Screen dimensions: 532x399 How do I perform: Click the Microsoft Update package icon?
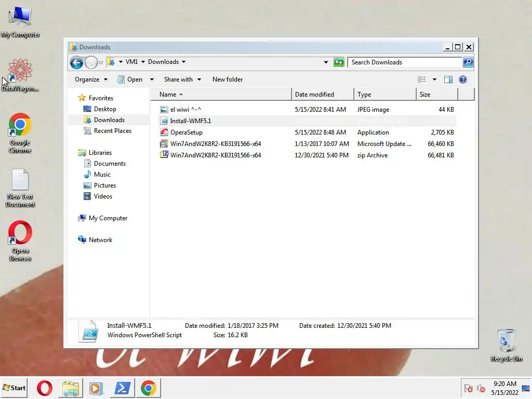point(164,144)
